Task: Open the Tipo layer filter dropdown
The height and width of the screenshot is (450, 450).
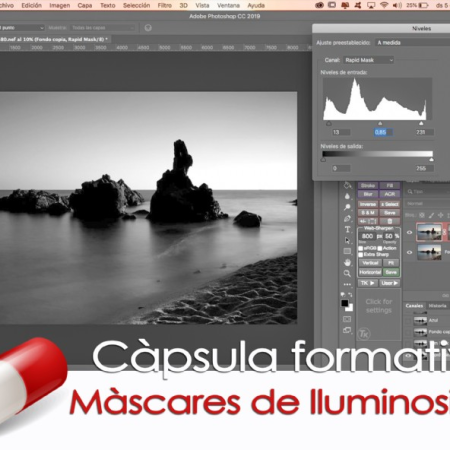Action: 428,192
